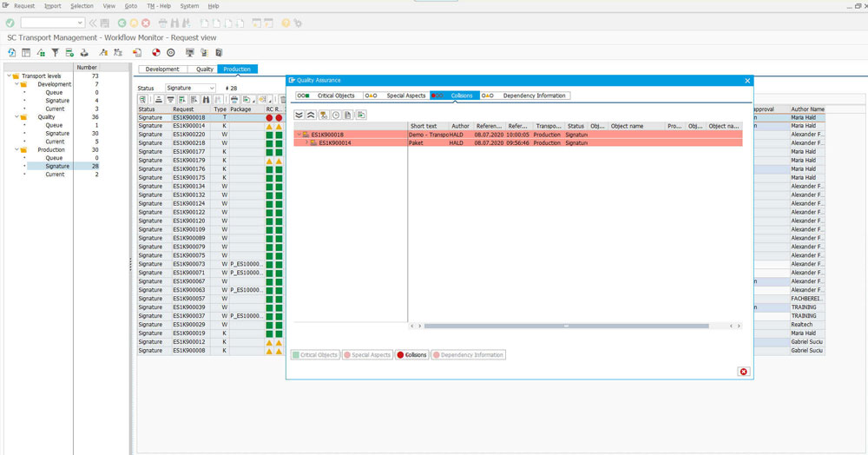Select Signature under Production in tree
Viewport: 868px width, 455px height.
pyautogui.click(x=57, y=166)
